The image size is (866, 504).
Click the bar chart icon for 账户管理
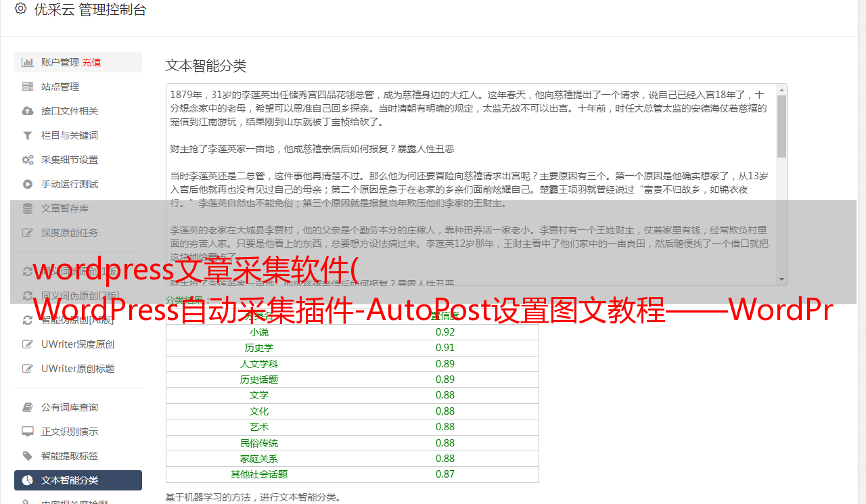(x=28, y=62)
